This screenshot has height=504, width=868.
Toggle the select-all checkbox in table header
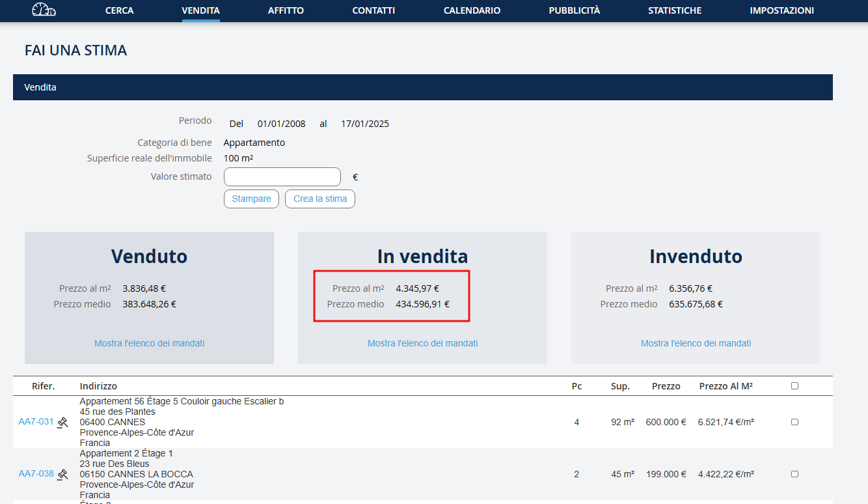pos(794,386)
